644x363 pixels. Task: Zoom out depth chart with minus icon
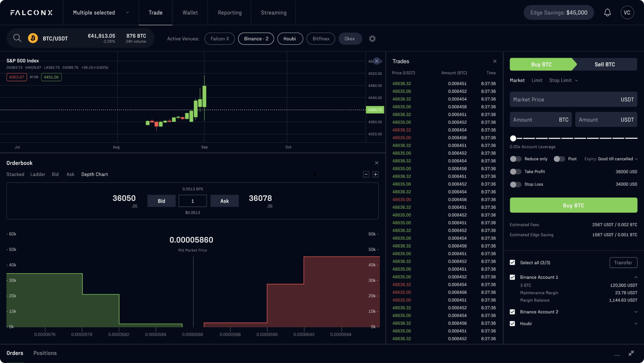[x=366, y=174]
